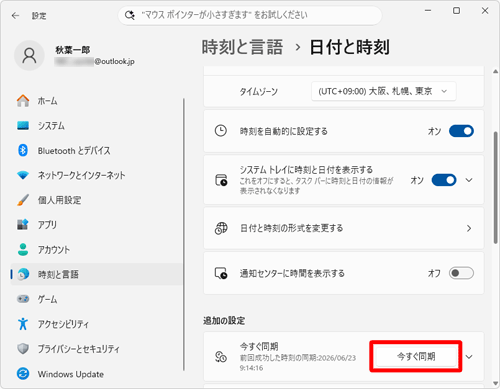500x389 pixels.
Task: Click the globe icon beside 日付と時刻の形式を変更する
Action: click(221, 228)
